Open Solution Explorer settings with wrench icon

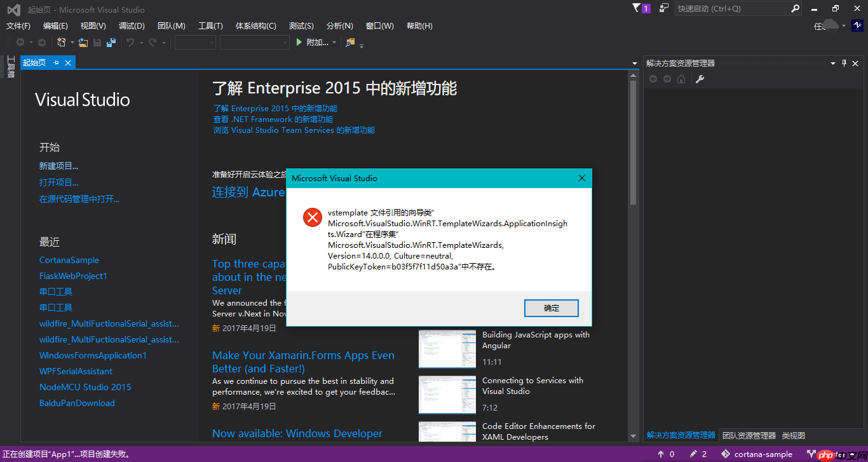[700, 78]
